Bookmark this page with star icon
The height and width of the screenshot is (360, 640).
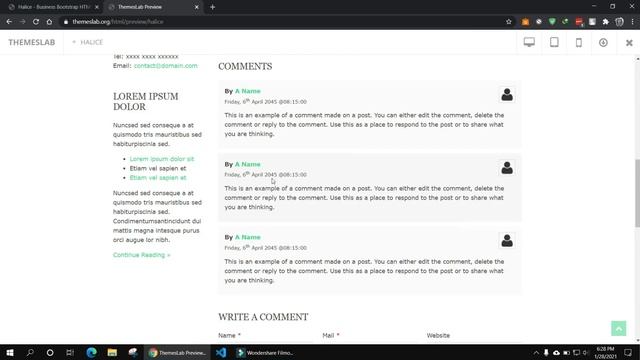(509, 22)
